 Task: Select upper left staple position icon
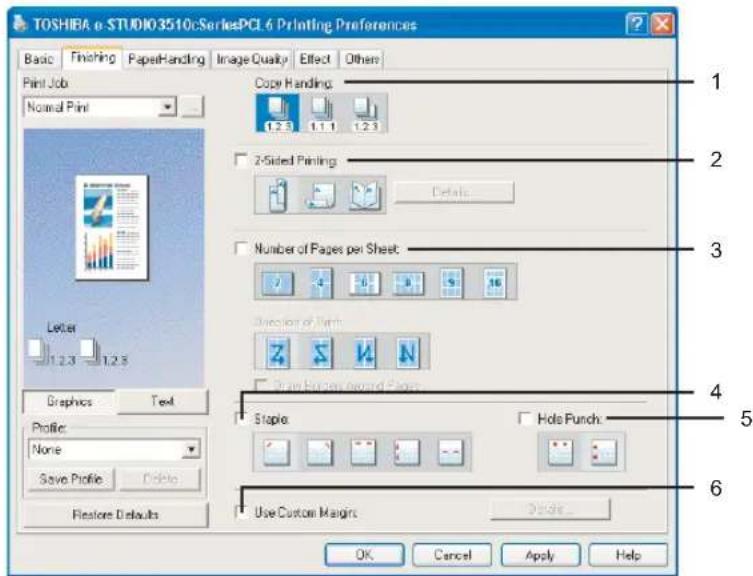(277, 452)
